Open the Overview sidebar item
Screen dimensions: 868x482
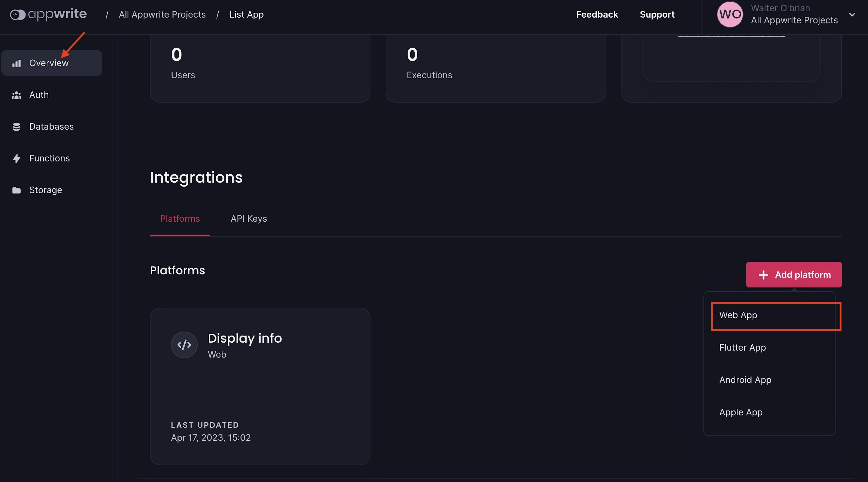[52, 63]
